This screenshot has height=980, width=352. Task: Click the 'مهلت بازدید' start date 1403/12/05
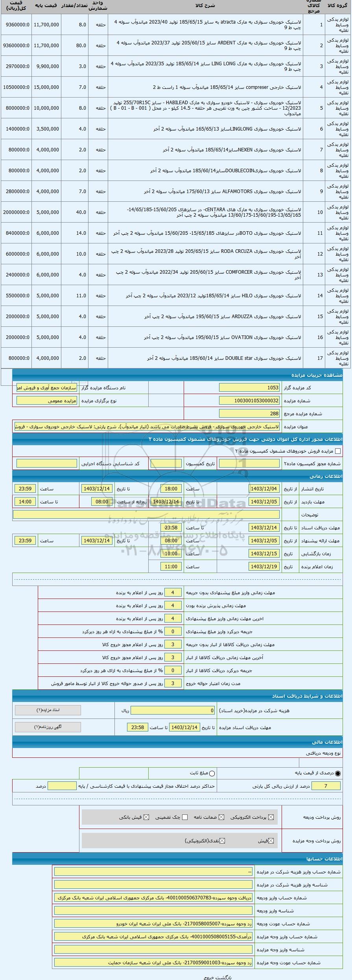coord(264,501)
